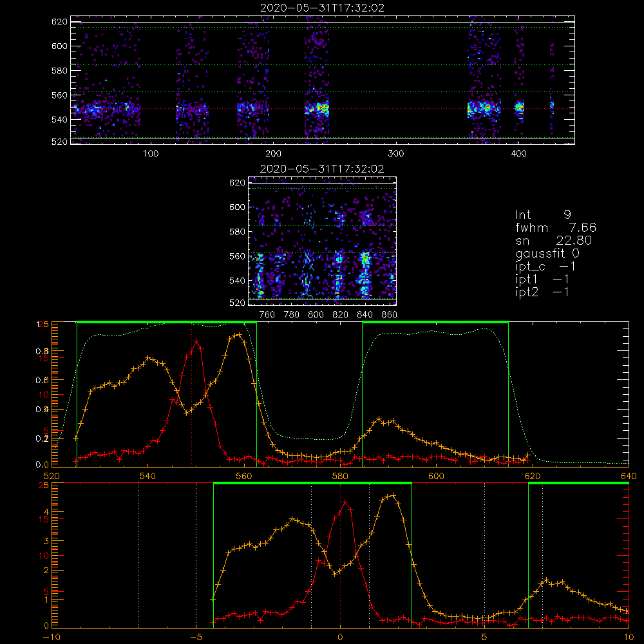Click x-axis tick label 100 of top spectrogram
The width and height of the screenshot is (644, 644).
[x=151, y=154]
